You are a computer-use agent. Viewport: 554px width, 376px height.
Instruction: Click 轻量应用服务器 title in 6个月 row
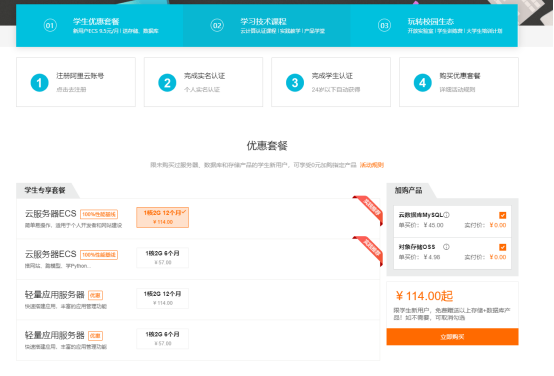(54, 335)
